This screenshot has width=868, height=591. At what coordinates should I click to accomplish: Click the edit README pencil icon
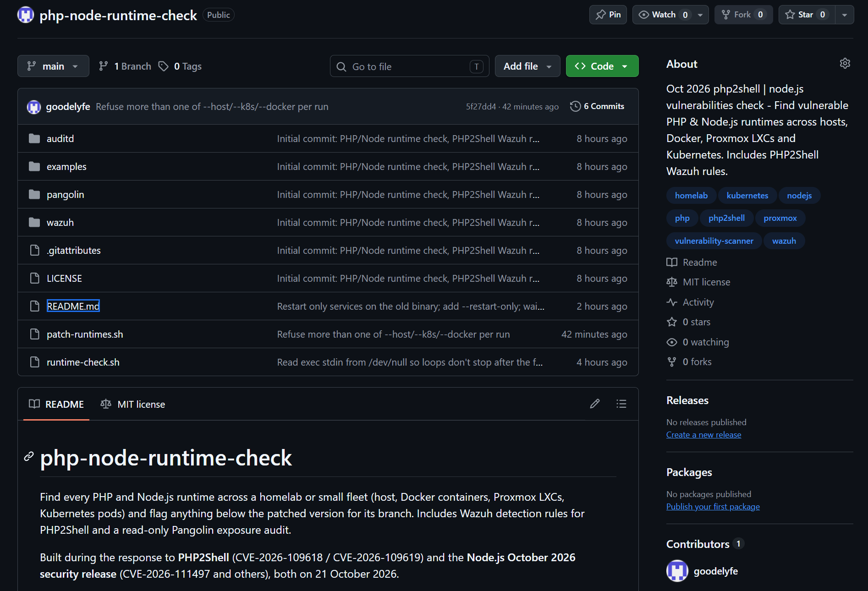(595, 404)
